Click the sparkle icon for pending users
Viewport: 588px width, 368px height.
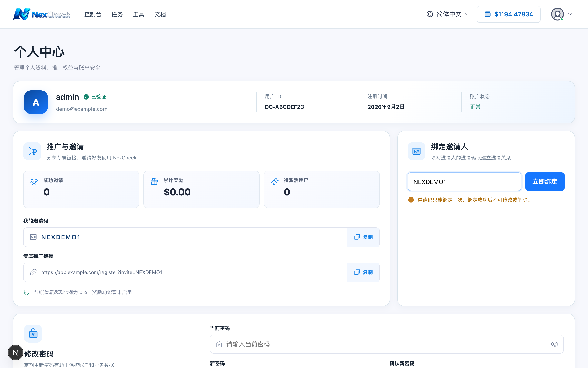[275, 181]
